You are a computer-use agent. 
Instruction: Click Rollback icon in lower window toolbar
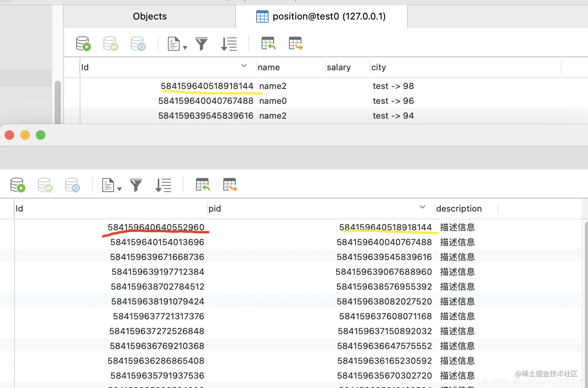(72, 185)
